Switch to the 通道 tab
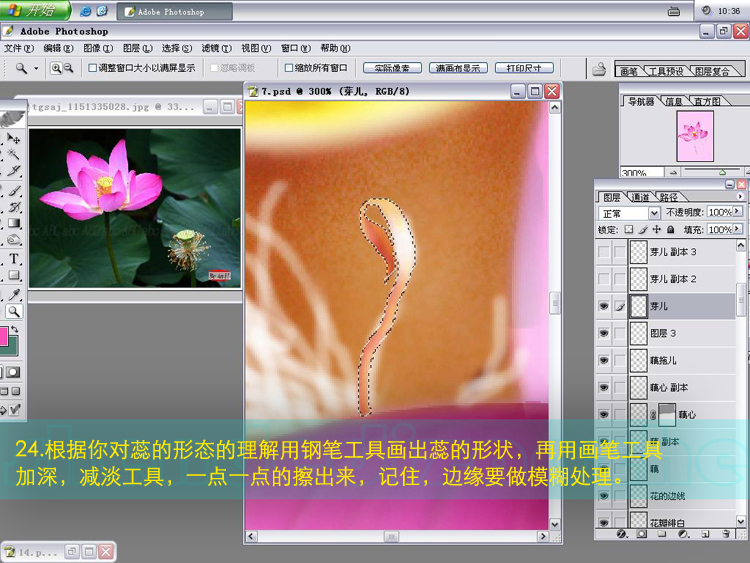The height and width of the screenshot is (563, 750). click(640, 197)
